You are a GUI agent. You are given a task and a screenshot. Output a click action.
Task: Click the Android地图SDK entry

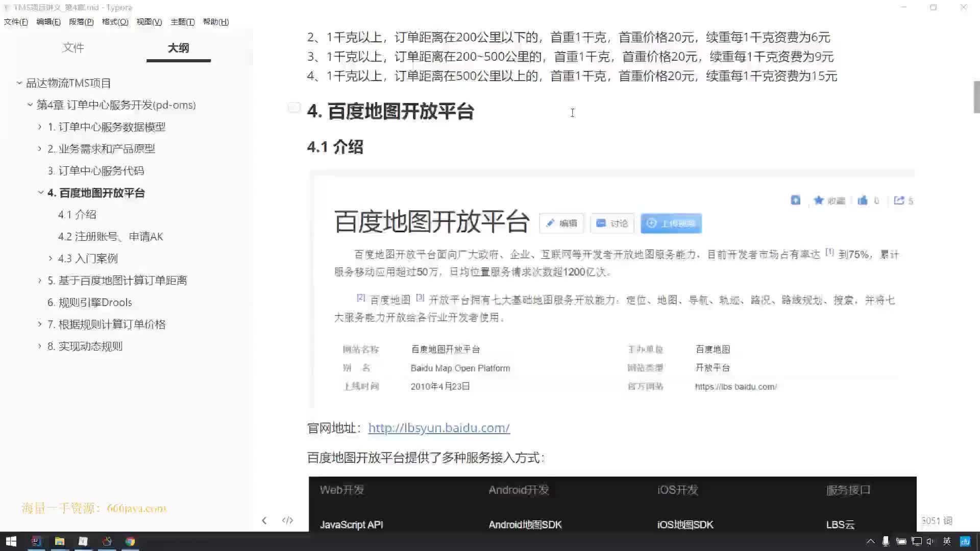[x=525, y=524]
